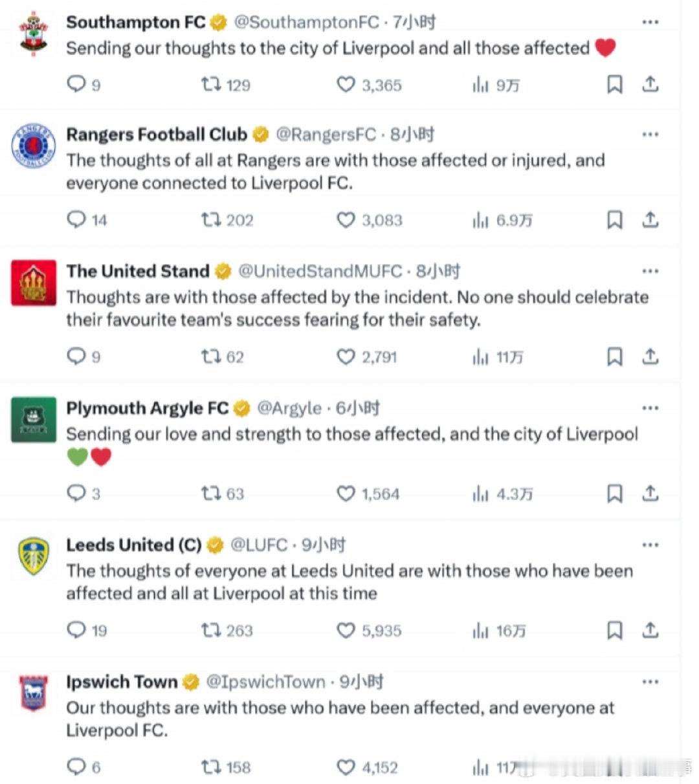The height and width of the screenshot is (784, 699).
Task: Reply to the Southampton FC tweet
Action: point(76,84)
